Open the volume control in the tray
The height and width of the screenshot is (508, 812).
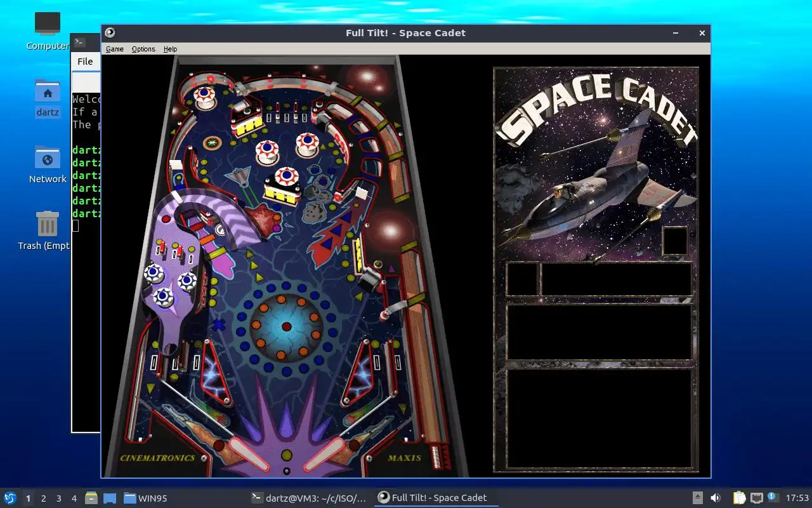point(715,498)
